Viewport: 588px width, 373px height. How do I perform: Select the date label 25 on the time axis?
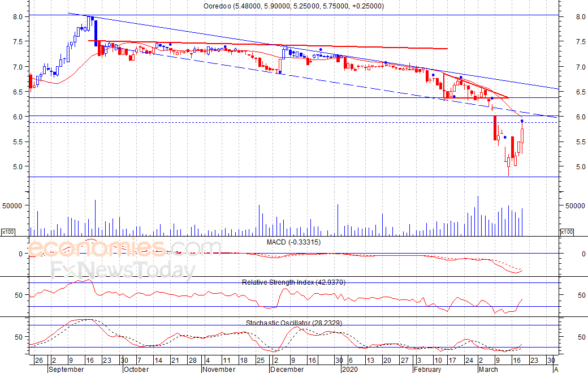click(x=261, y=361)
